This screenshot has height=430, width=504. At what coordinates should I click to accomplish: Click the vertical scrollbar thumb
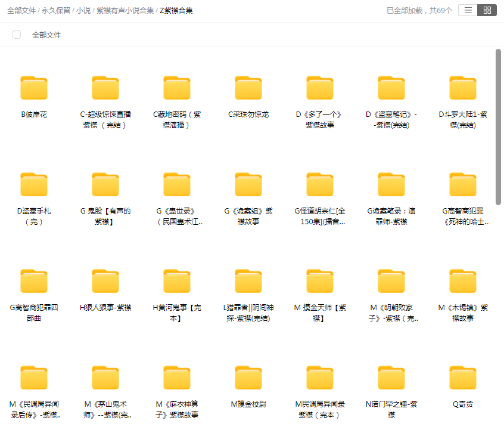coord(499,126)
